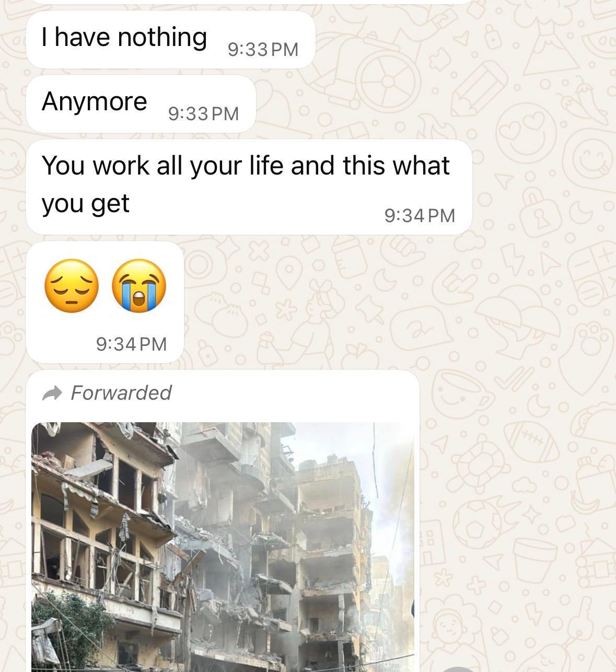This screenshot has height=672, width=616.
Task: Select the "Anymore" message bubble
Action: (x=141, y=103)
